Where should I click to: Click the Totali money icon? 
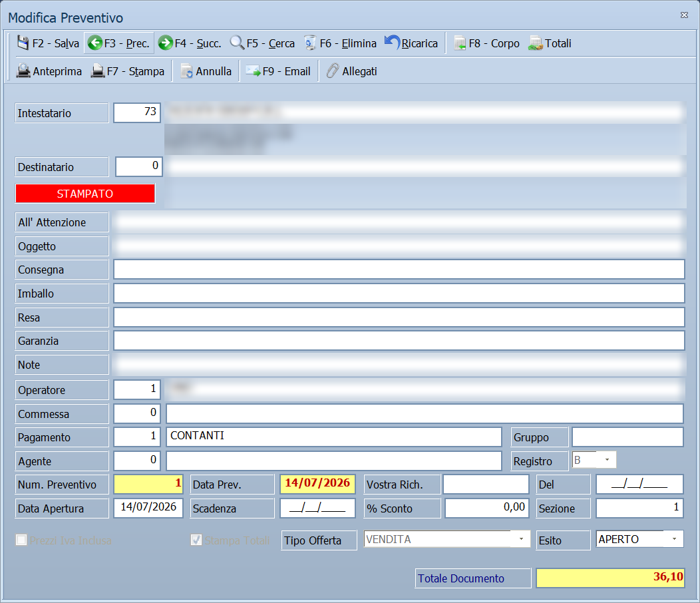[x=536, y=43]
